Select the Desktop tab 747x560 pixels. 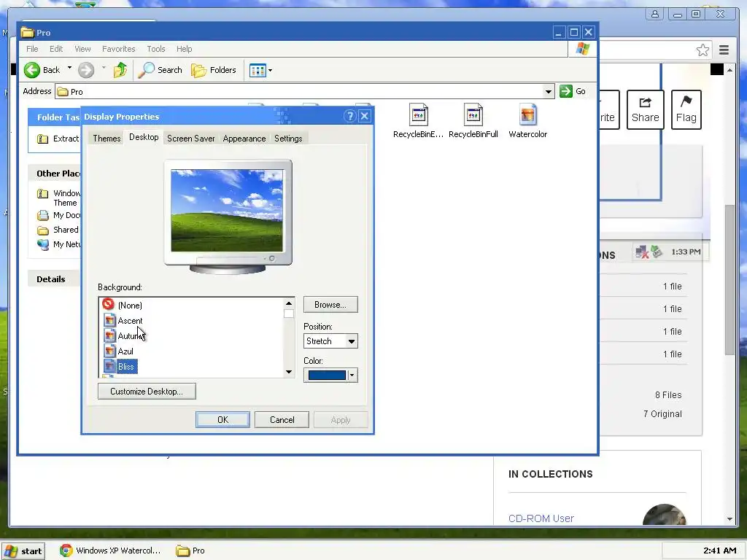pos(144,137)
